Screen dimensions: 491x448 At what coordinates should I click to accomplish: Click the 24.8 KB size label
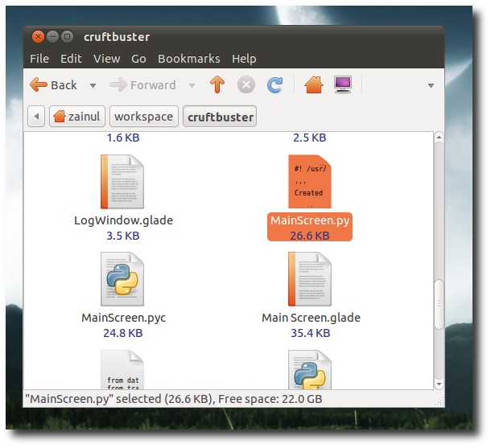(x=122, y=333)
